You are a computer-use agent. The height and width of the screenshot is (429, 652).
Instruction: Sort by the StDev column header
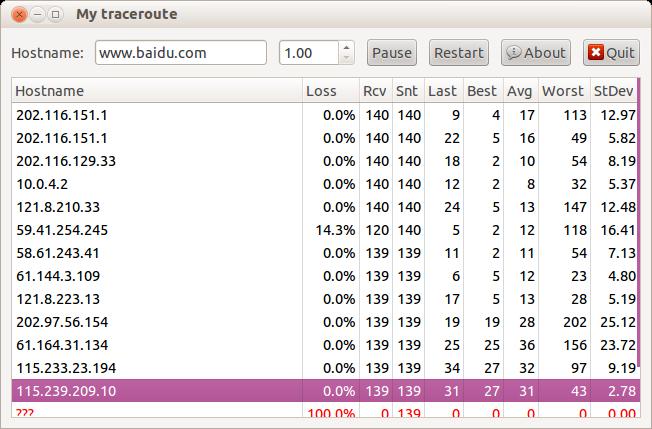point(613,91)
